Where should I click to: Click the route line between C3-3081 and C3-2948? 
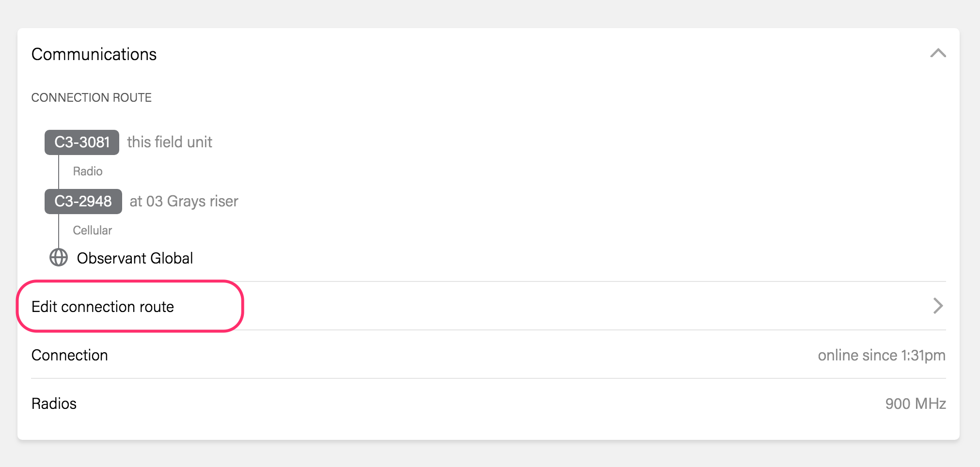[x=59, y=172]
